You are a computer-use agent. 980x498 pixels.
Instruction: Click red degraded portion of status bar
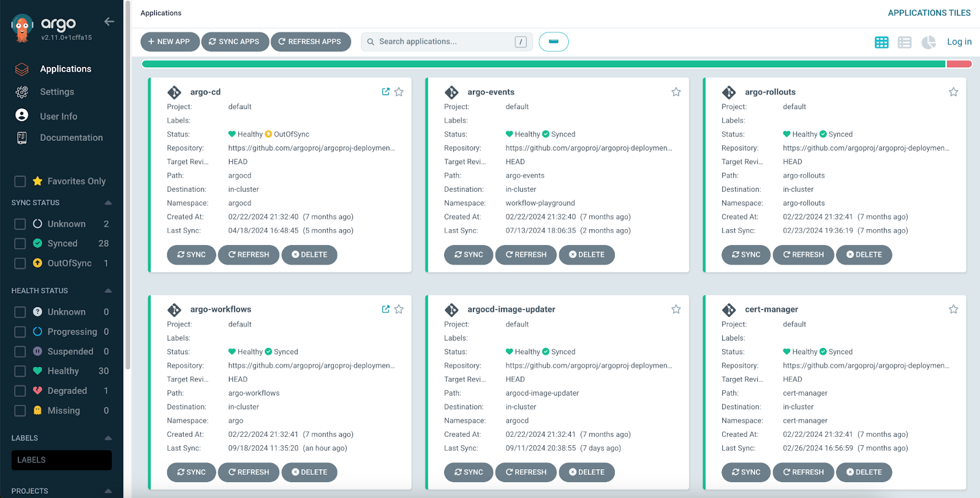(x=959, y=64)
